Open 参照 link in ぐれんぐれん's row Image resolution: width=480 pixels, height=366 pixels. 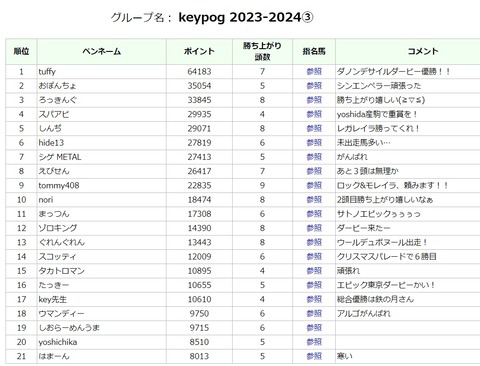pos(314,242)
